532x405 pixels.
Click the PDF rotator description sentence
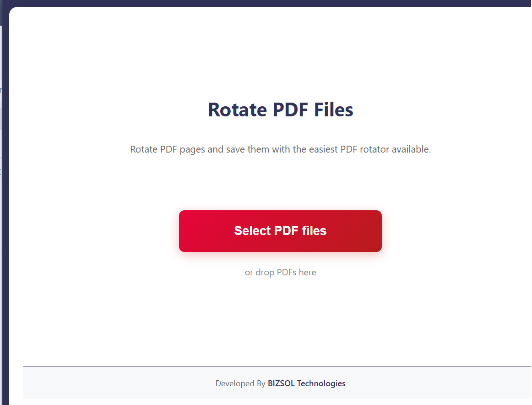coord(280,149)
